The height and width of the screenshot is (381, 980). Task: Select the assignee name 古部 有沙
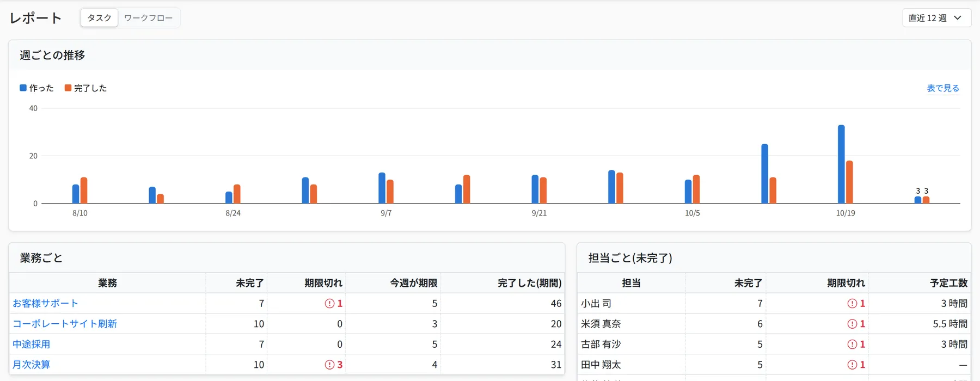pyautogui.click(x=601, y=345)
